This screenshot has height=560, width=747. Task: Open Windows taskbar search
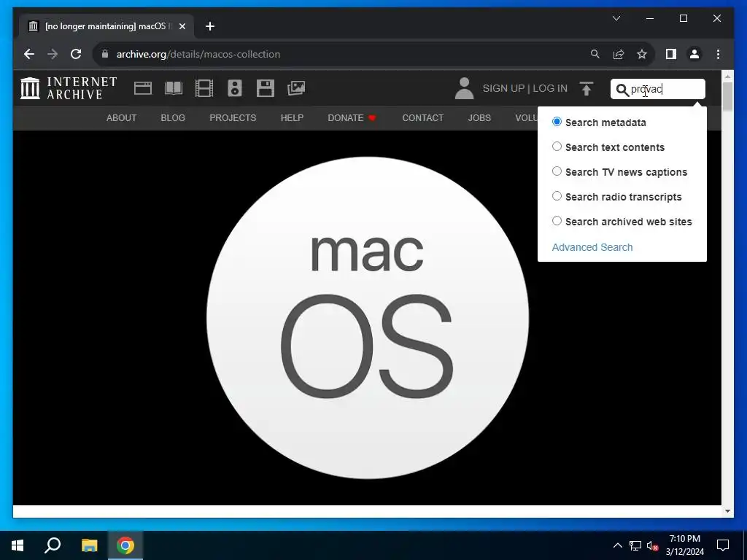tap(53, 545)
